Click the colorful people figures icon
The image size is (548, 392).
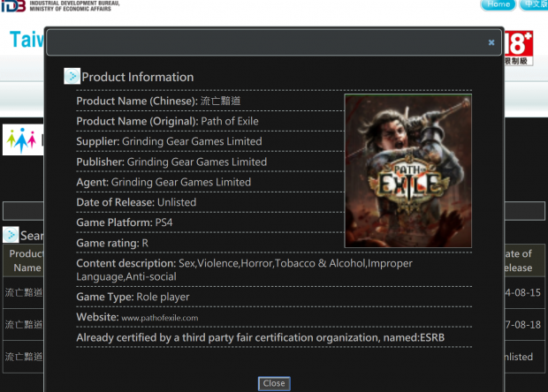(21, 140)
